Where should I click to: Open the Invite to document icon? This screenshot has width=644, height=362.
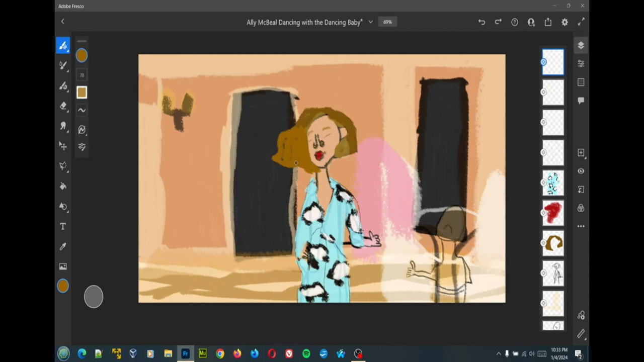coord(531,22)
